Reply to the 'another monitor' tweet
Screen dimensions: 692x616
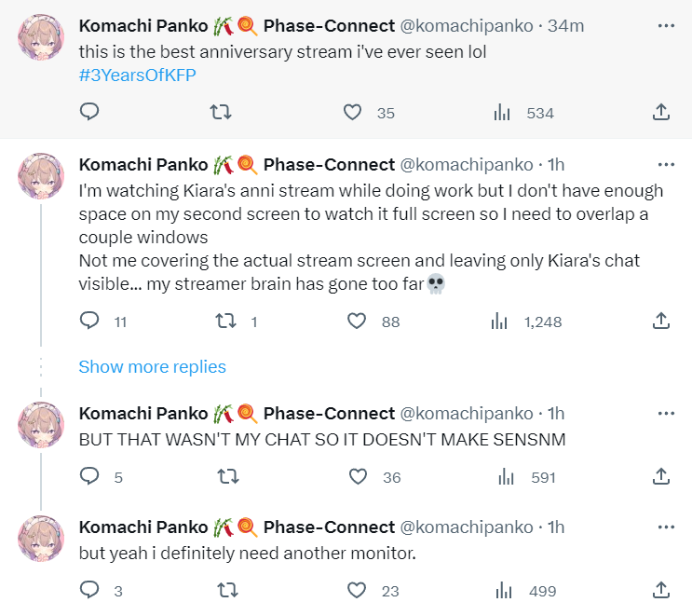89,591
